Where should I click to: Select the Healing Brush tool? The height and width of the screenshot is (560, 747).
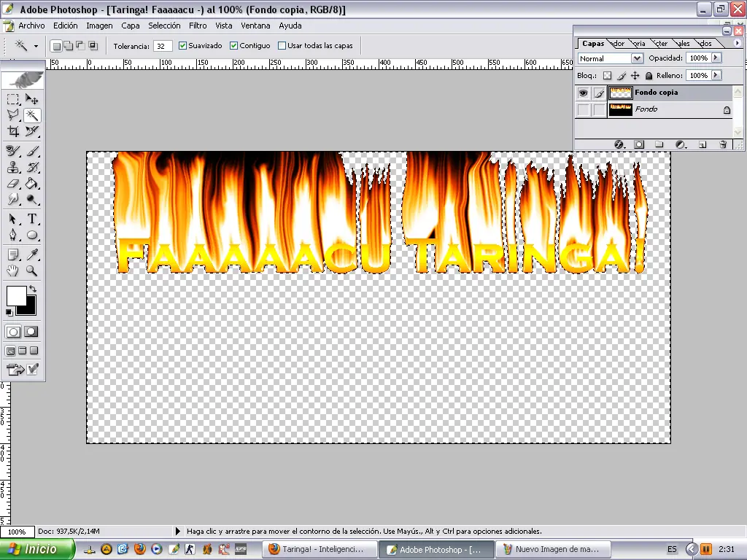click(x=13, y=151)
